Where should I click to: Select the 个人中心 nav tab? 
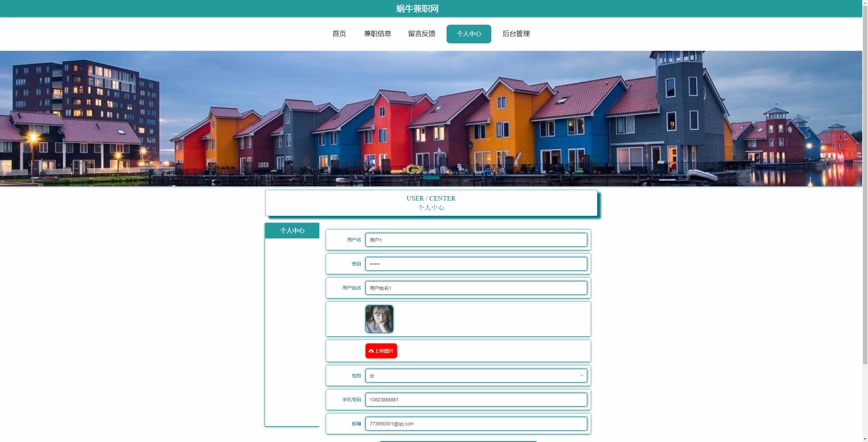[x=469, y=34]
